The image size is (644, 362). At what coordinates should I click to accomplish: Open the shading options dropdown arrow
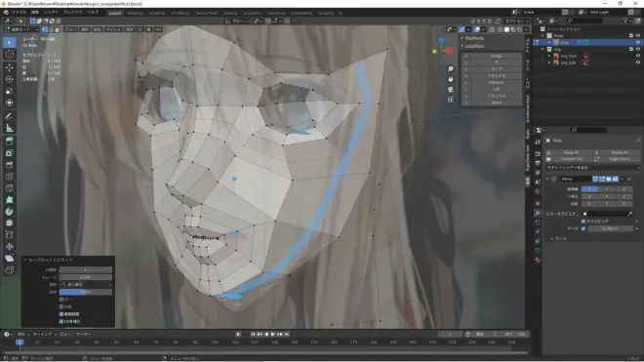pos(526,29)
